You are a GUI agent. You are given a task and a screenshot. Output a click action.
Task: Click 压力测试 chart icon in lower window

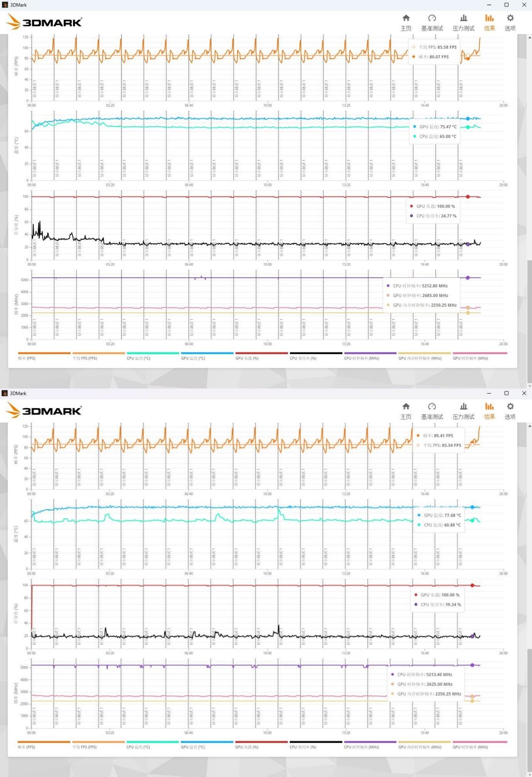tap(463, 411)
